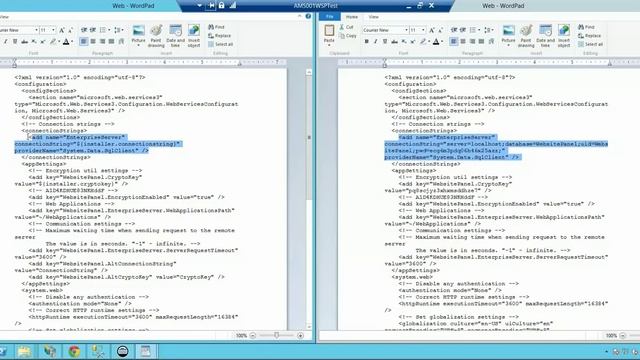This screenshot has height=360, width=640.
Task: Shrink font size in left WordPad window
Action: click(70, 30)
